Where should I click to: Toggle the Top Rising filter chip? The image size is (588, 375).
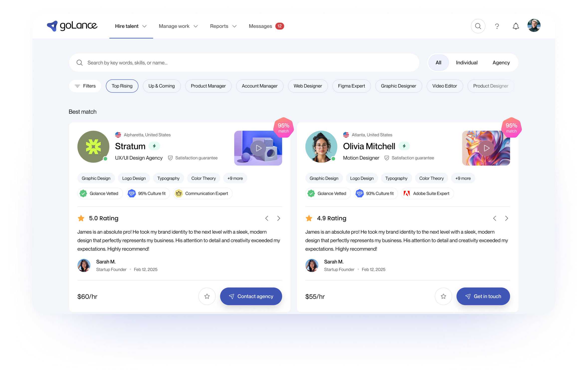(x=122, y=86)
